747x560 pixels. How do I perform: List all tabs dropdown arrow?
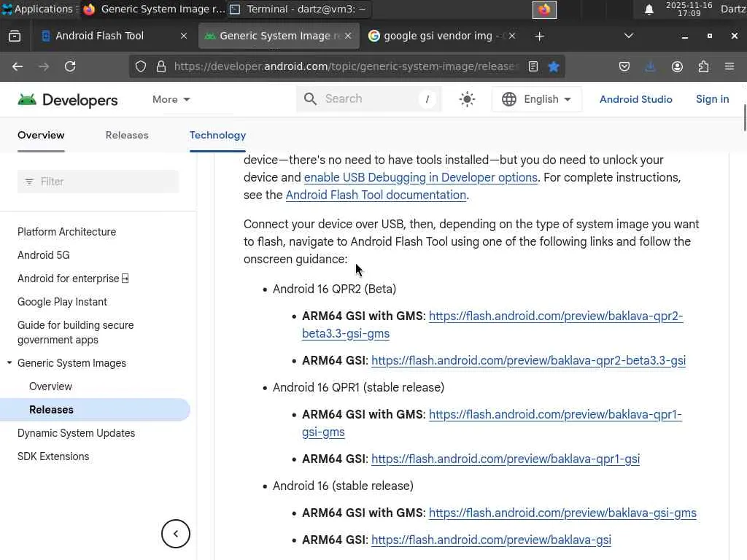click(629, 36)
